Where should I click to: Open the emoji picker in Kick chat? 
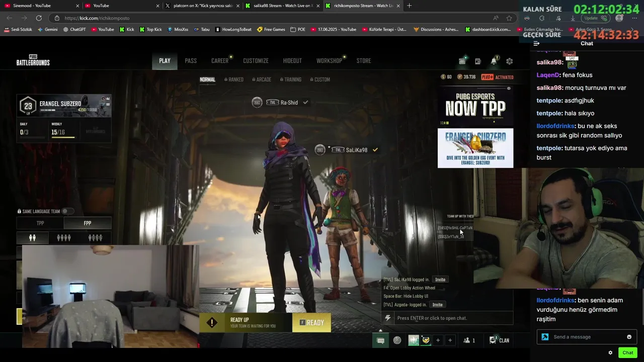coord(629,337)
